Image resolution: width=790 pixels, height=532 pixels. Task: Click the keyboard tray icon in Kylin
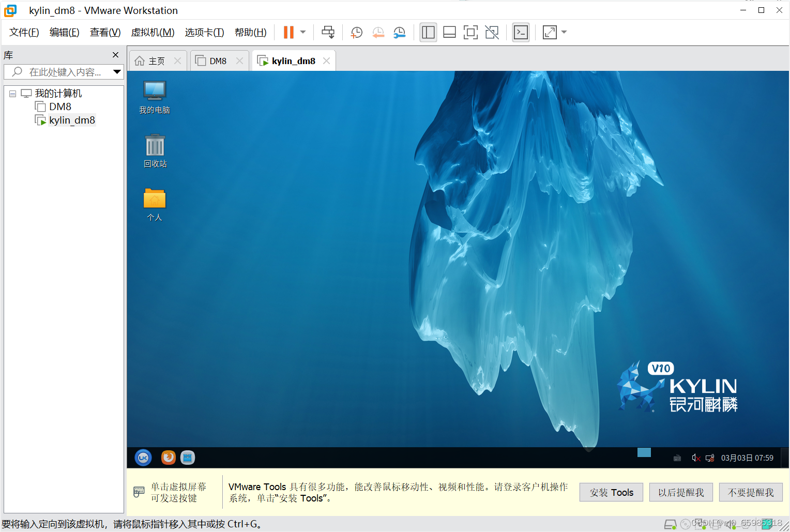[677, 458]
